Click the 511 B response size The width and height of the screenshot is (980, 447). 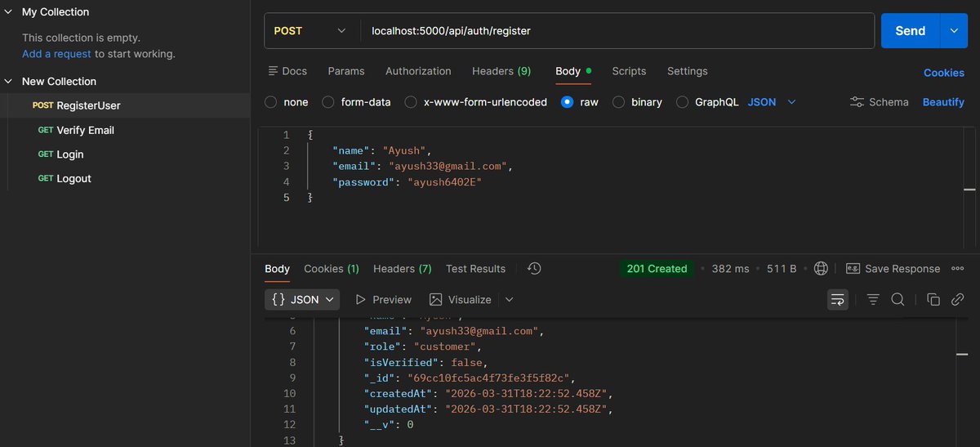tap(782, 268)
